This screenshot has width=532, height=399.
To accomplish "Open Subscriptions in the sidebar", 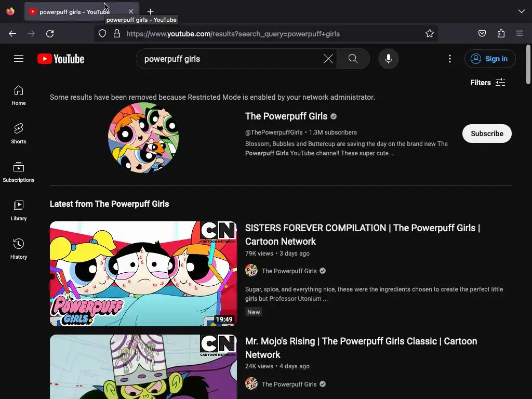I will (x=19, y=172).
